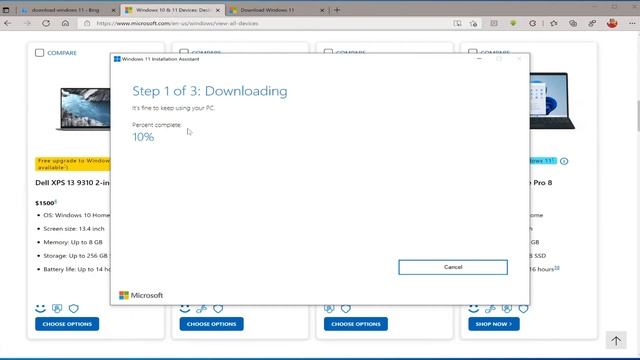640x360 pixels.
Task: Tick the Compare checkbox on Dell XPS card
Action: tap(40, 53)
